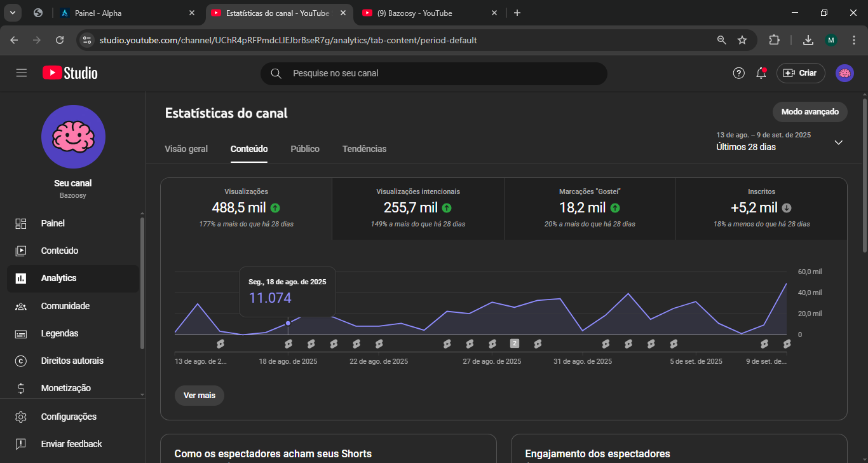Select the Visualizações intencionais metric card

417,208
